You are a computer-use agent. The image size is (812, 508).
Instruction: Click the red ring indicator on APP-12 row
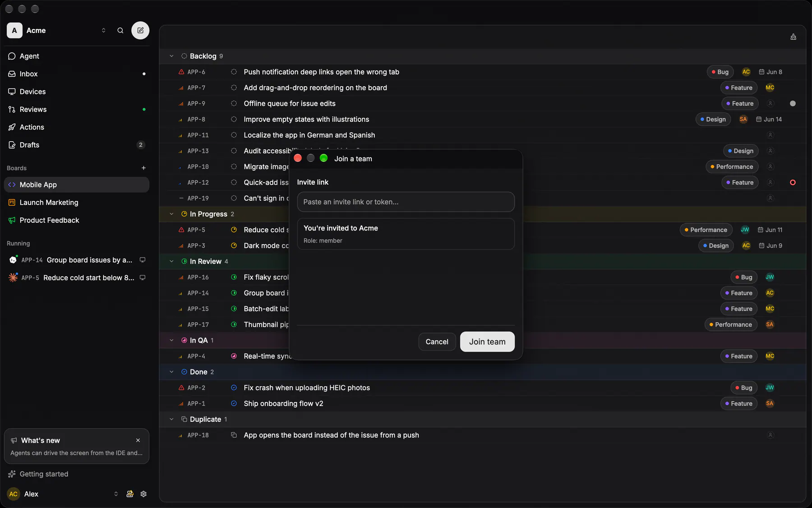click(x=793, y=183)
